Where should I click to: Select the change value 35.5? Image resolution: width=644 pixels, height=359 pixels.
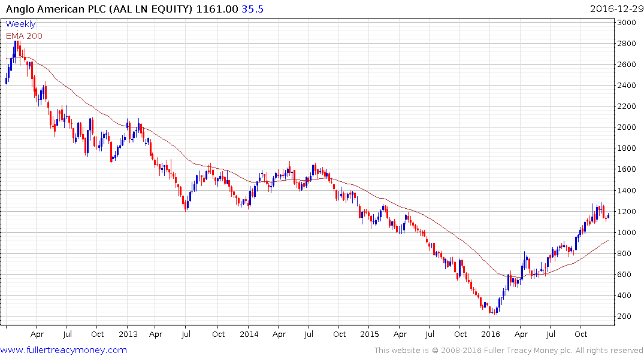[253, 9]
